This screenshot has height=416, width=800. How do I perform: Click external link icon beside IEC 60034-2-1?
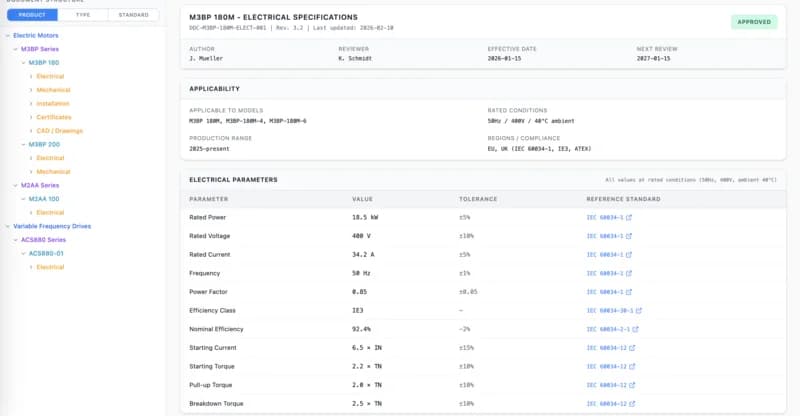635,329
